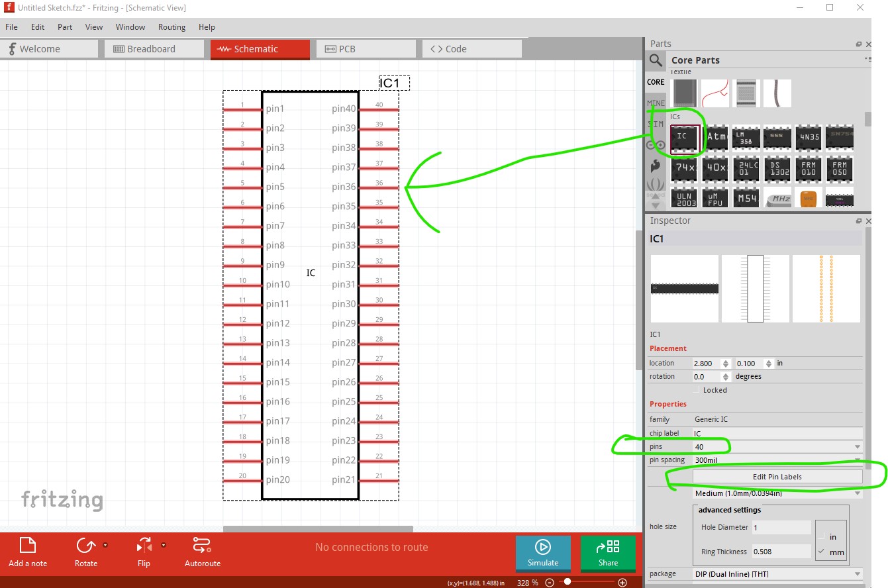Click the Ring Thickness field

[781, 552]
